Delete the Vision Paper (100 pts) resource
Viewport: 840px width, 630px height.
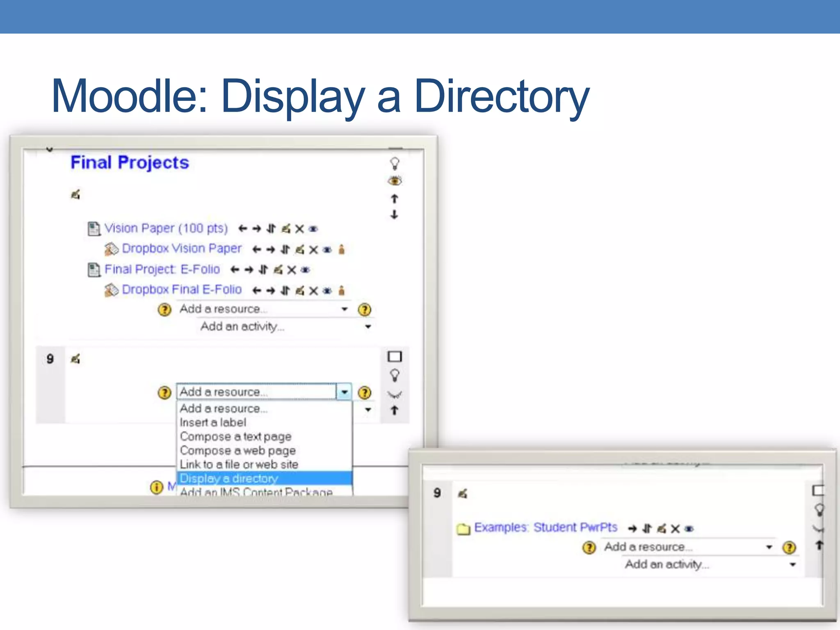pos(300,229)
